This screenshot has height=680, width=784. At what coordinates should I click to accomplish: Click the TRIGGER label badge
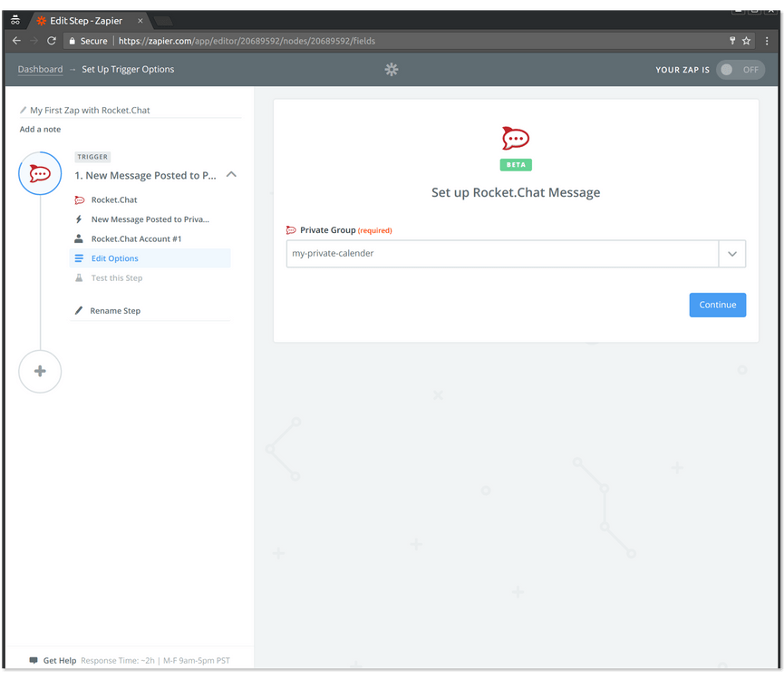pyautogui.click(x=92, y=157)
